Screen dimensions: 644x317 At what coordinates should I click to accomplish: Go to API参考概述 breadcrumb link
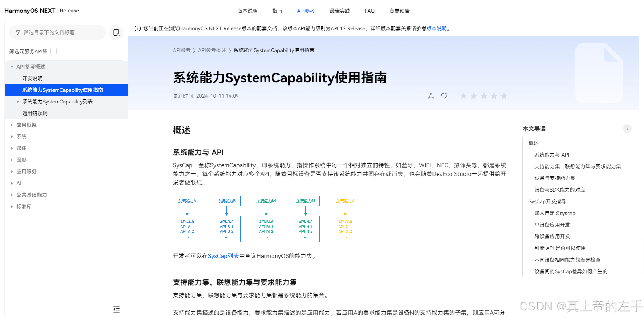(x=212, y=50)
